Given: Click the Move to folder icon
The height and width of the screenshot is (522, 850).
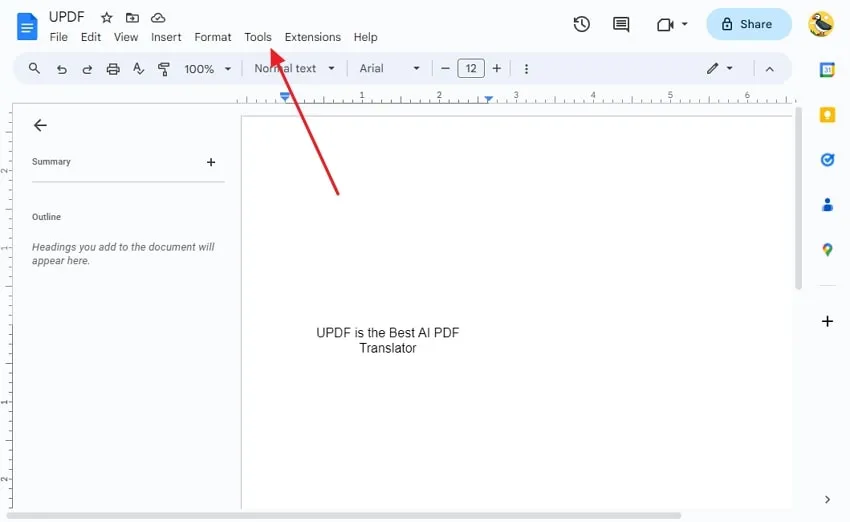Looking at the screenshot, I should [x=132, y=18].
